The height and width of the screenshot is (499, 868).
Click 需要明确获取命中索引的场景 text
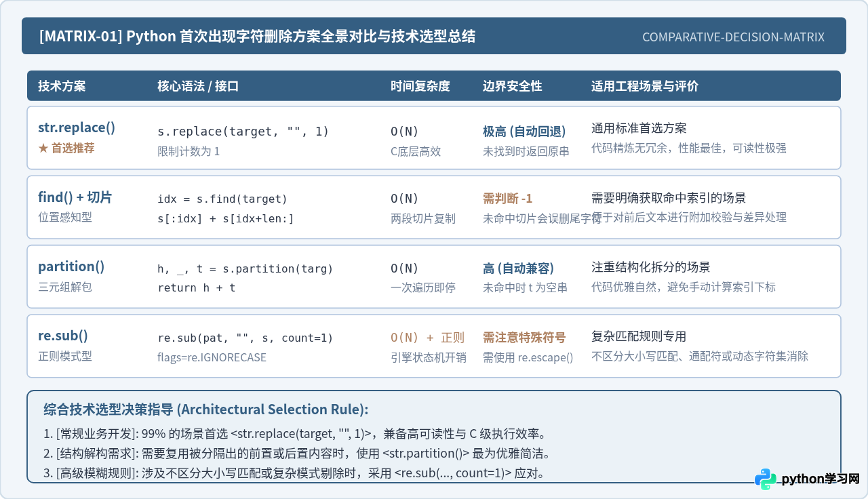[669, 198]
